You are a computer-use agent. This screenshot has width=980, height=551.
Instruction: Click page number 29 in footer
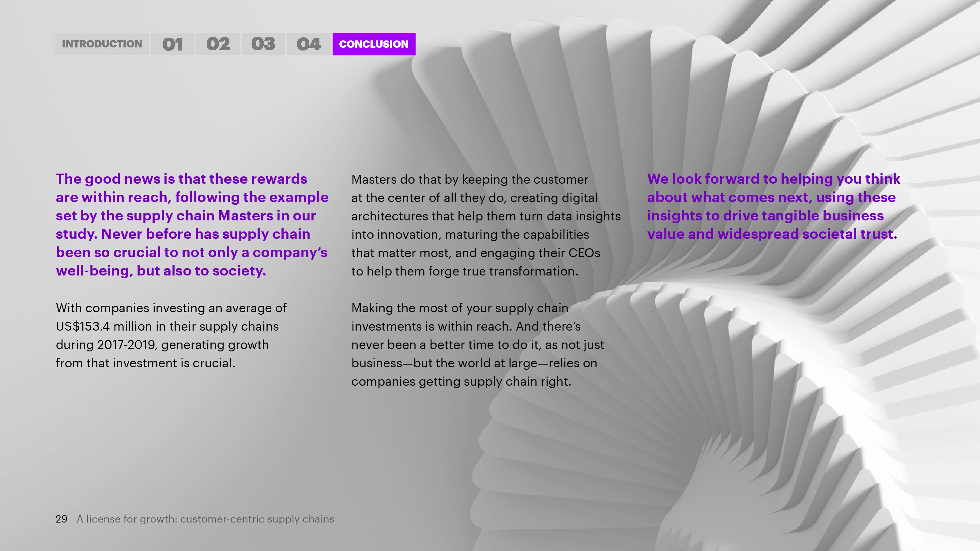[61, 519]
